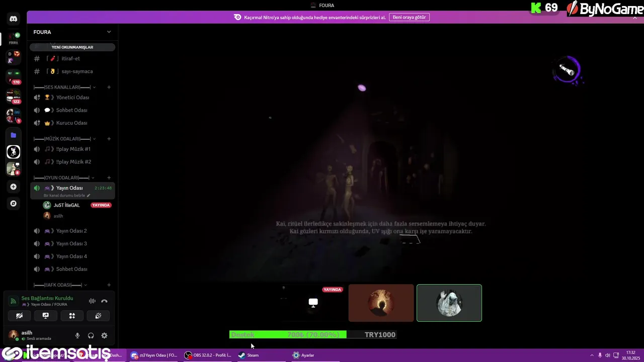
Task: Join Yönetici Odası voice channel
Action: pyautogui.click(x=72, y=98)
